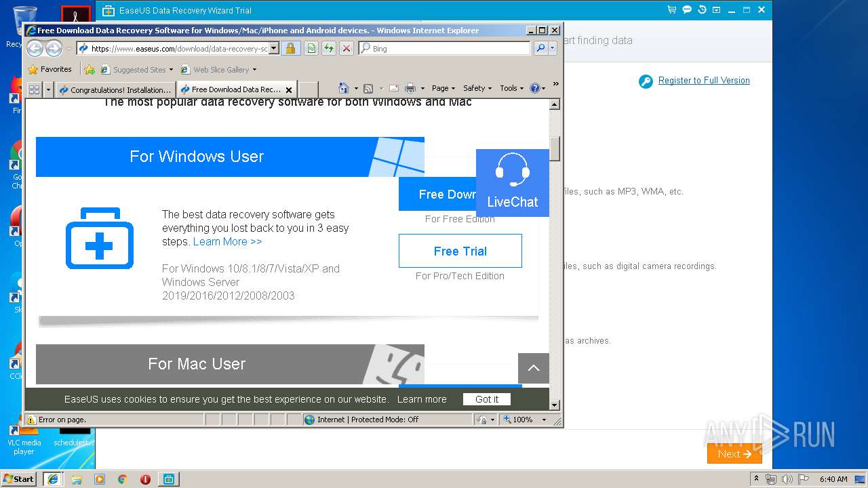Click the orange Next button in EaseUS wizard
Image resolution: width=868 pixels, height=488 pixels.
734,454
